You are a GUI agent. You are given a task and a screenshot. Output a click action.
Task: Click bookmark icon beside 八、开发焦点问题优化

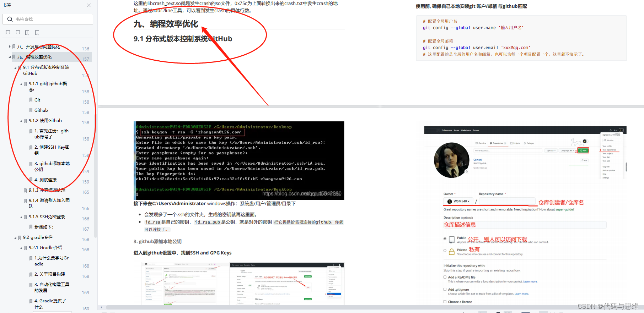pyautogui.click(x=14, y=46)
